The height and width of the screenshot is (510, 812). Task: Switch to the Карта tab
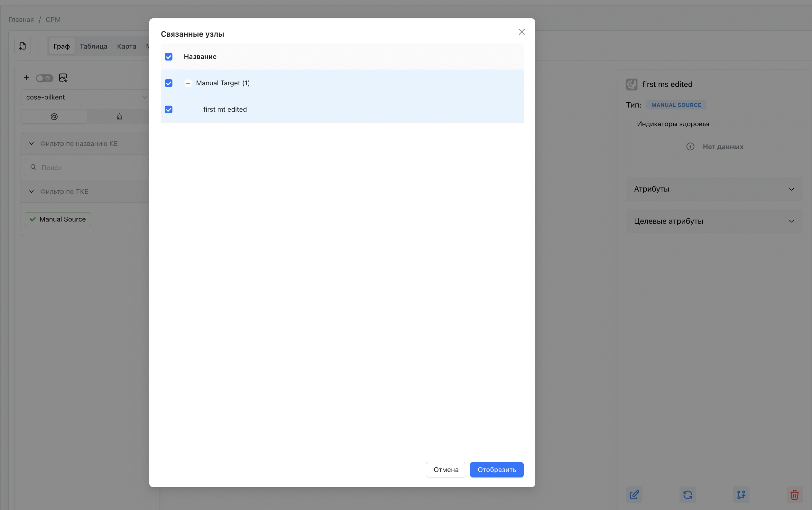126,46
